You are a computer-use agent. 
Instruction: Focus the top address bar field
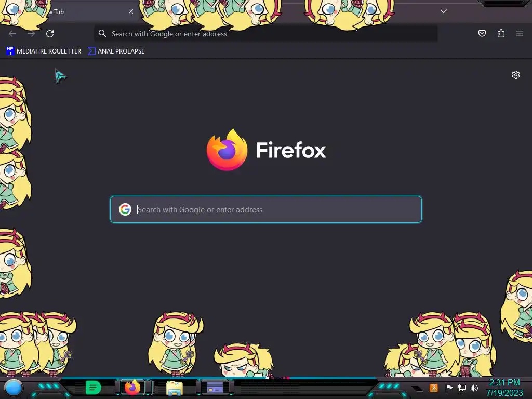tap(265, 34)
